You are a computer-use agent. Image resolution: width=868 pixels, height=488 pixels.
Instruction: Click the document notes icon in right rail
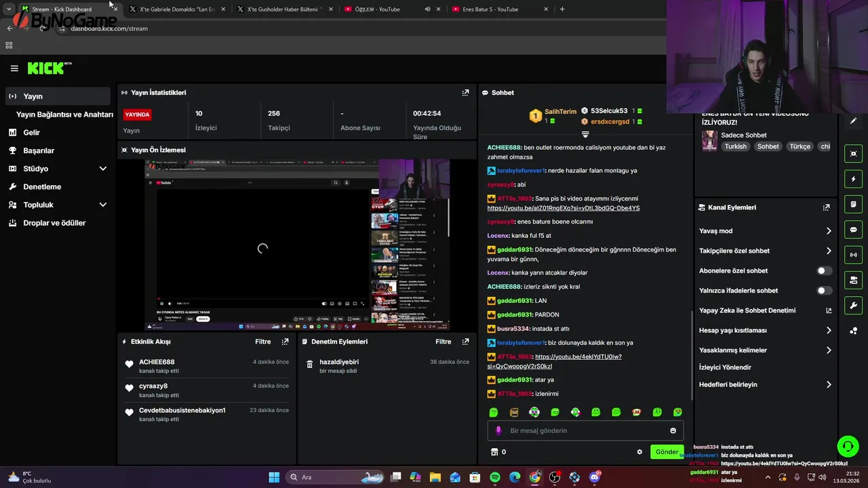(x=854, y=204)
